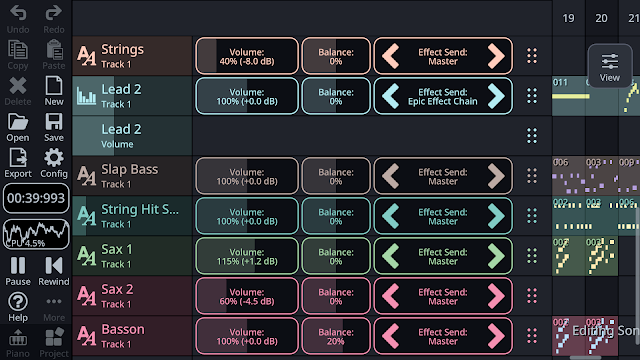
Task: Click Epic Effect Chain send on Lead 2
Action: click(443, 101)
